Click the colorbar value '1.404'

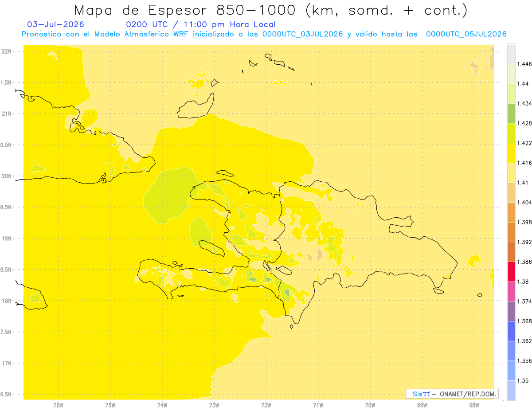click(x=524, y=202)
